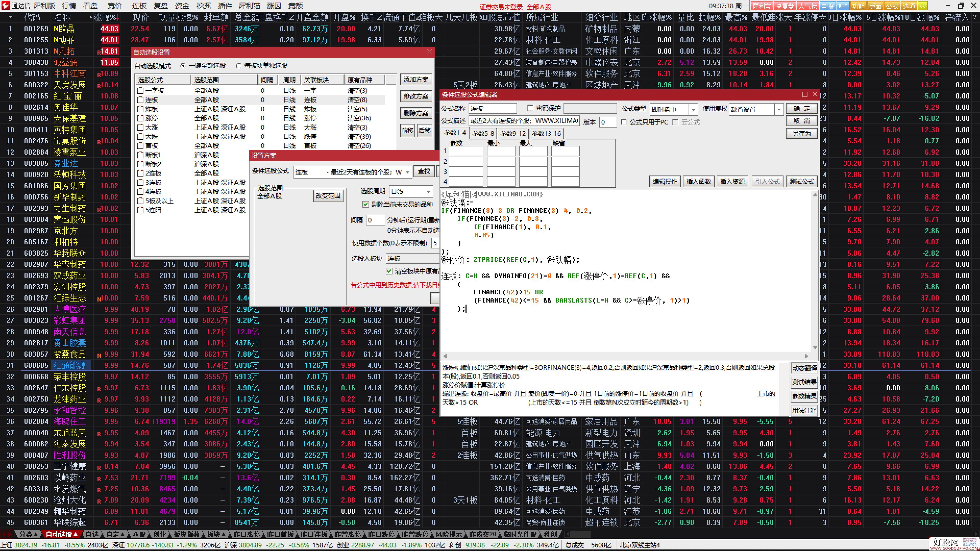Open the 复盘 menu
Screen dimensions: 980x551
tap(161, 6)
